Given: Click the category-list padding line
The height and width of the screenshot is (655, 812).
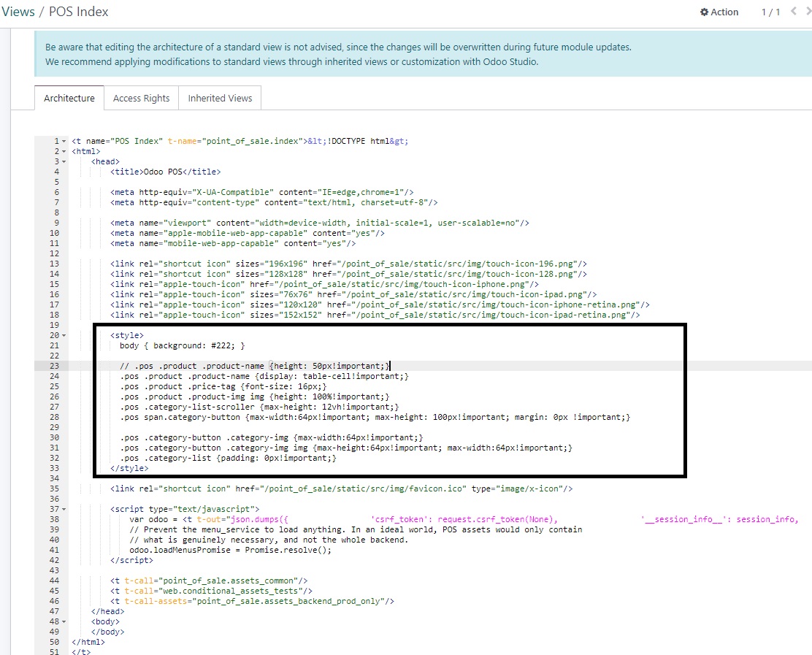Looking at the screenshot, I should pos(228,459).
